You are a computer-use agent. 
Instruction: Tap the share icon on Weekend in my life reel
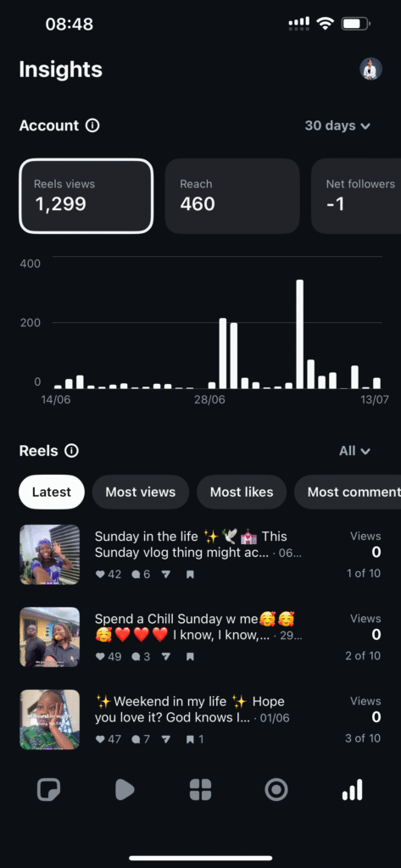pos(165,739)
